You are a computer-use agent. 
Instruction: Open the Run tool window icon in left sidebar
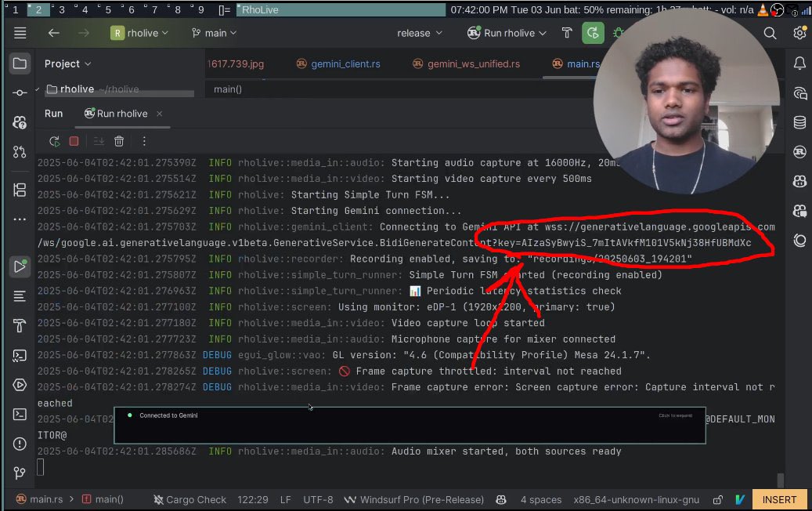pyautogui.click(x=20, y=266)
